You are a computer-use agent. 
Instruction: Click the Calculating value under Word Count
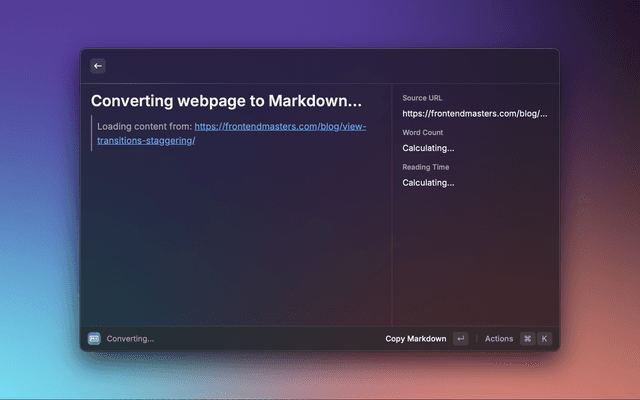tap(428, 148)
